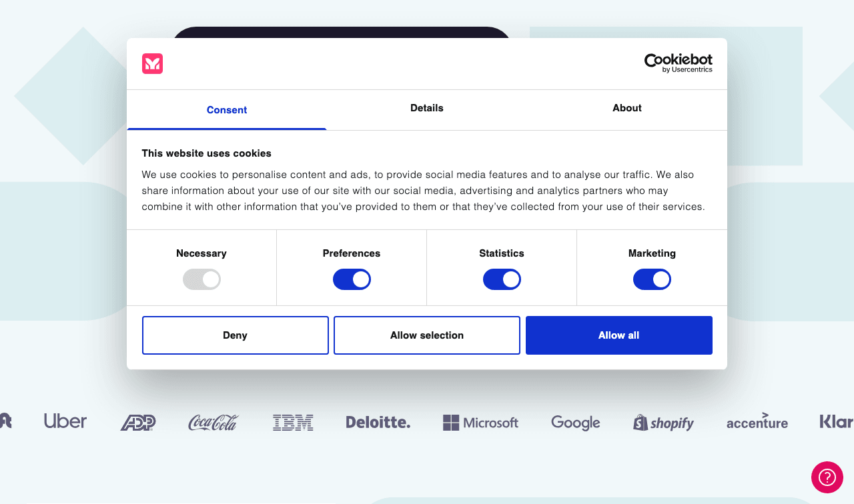Screen dimensions: 854x504
Task: Click the IBM logo
Action: click(293, 423)
